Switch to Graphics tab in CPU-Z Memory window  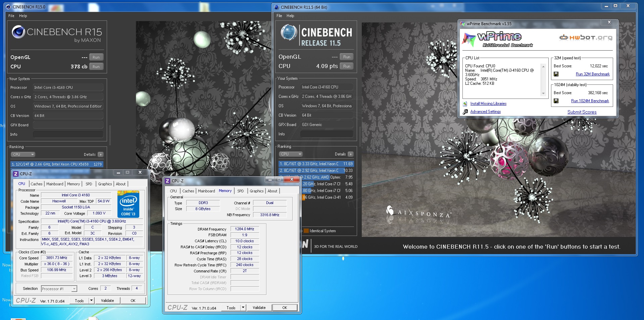(x=257, y=191)
